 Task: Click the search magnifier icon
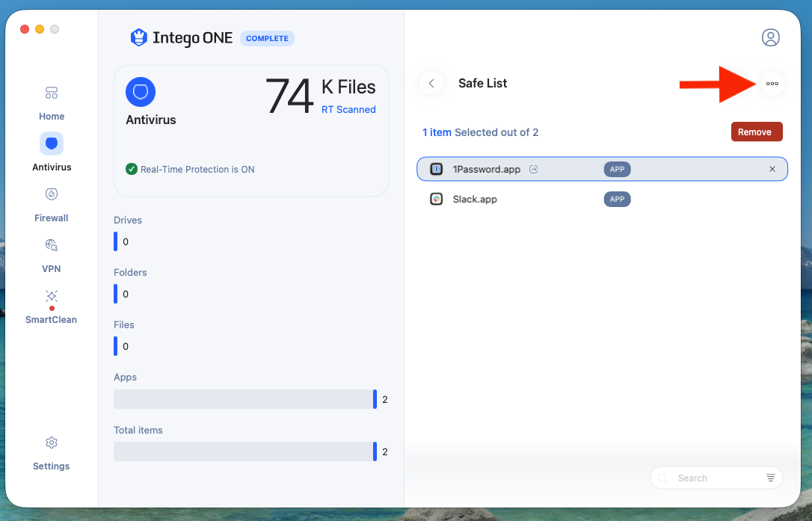(662, 478)
